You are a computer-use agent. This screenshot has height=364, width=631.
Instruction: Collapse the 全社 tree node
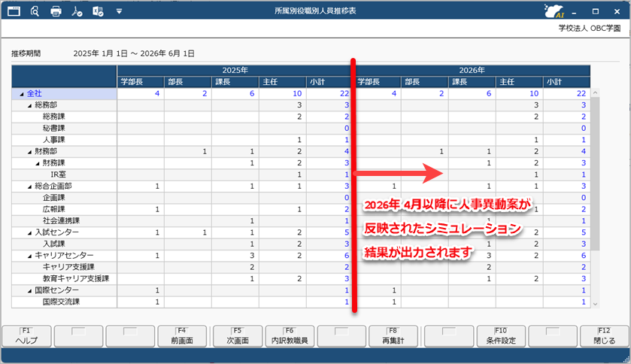coord(22,94)
